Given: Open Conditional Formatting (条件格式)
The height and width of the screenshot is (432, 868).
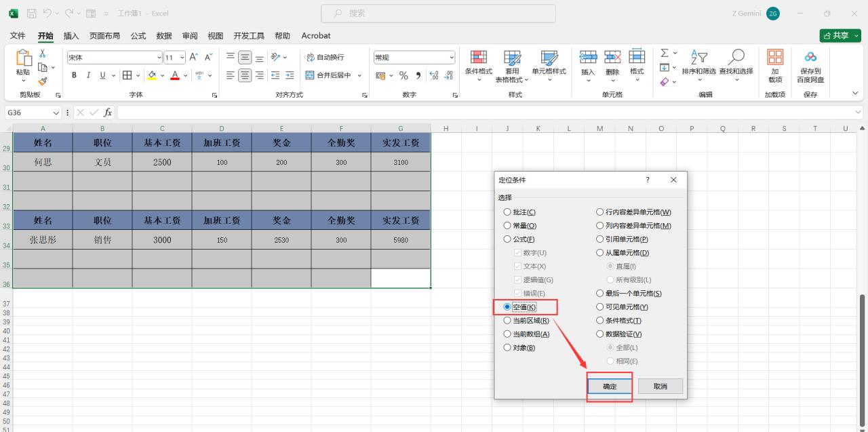Looking at the screenshot, I should (479, 65).
